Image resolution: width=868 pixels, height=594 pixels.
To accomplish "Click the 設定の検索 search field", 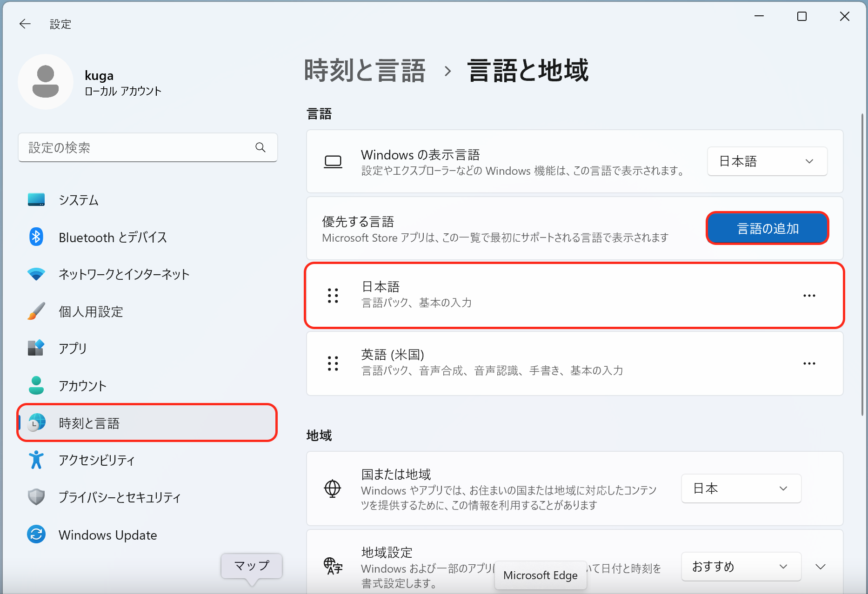I will point(140,147).
